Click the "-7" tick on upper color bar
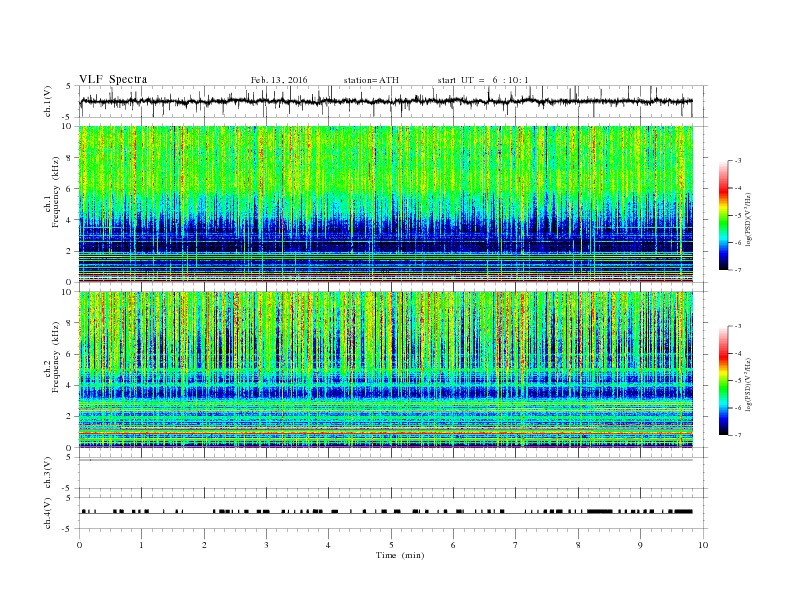Screen dimensions: 792x612 point(737,270)
